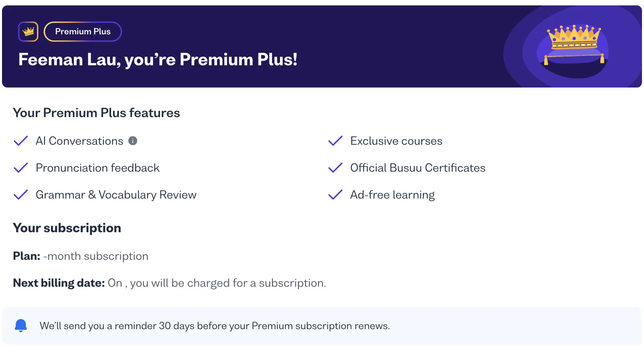644x348 pixels.
Task: Click the checkmark beside Grammar & Vocabulary Review
Action: (x=21, y=195)
